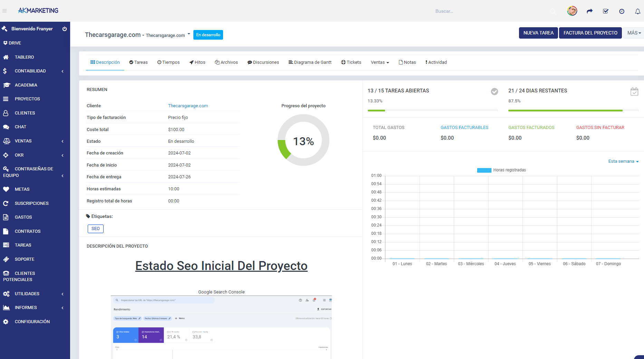
Task: Switch to the Descripción tab
Action: point(105,62)
